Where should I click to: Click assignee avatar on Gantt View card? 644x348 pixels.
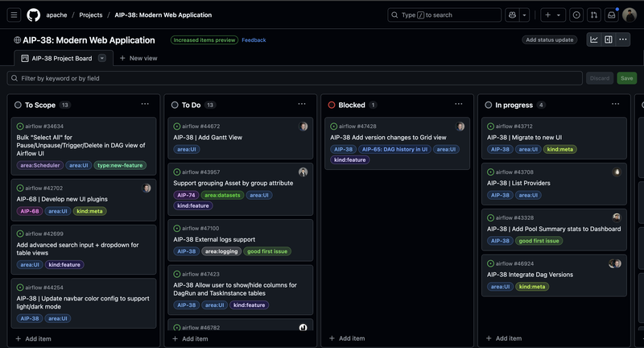pyautogui.click(x=303, y=126)
